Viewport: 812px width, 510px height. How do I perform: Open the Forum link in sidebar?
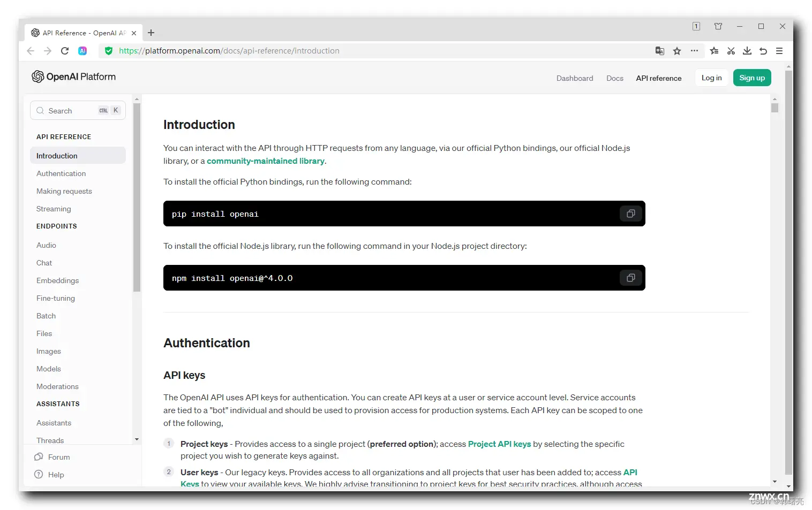click(52, 457)
